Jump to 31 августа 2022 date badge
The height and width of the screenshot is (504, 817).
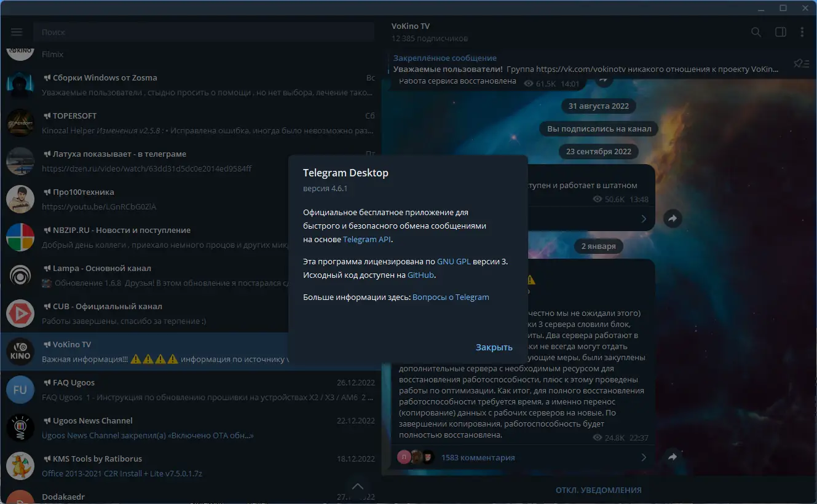click(x=598, y=106)
